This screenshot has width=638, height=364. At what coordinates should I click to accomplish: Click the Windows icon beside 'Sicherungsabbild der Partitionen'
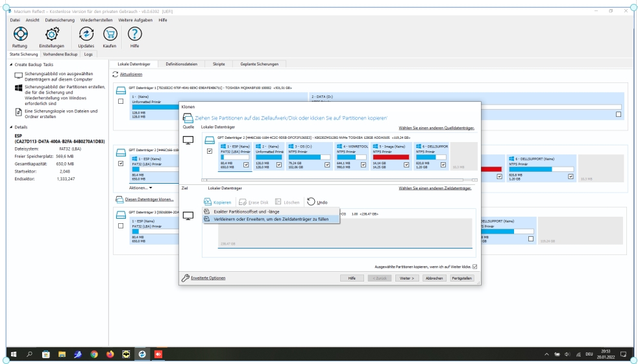click(x=18, y=88)
